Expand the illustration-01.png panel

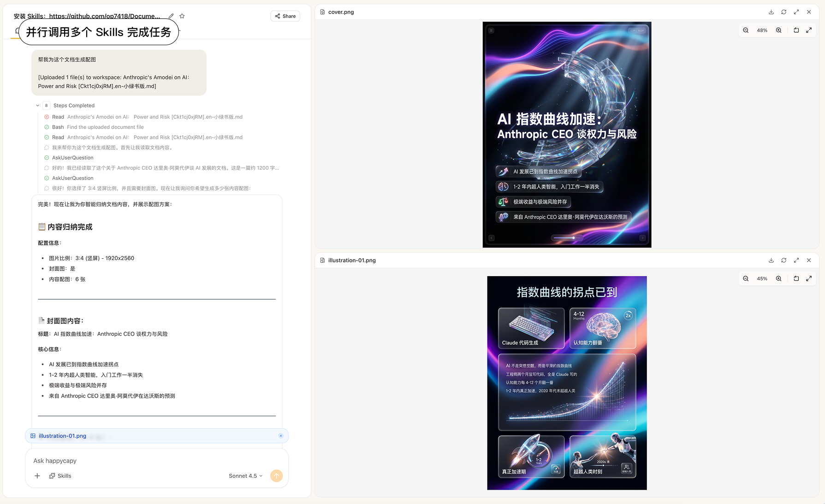pyautogui.click(x=796, y=261)
